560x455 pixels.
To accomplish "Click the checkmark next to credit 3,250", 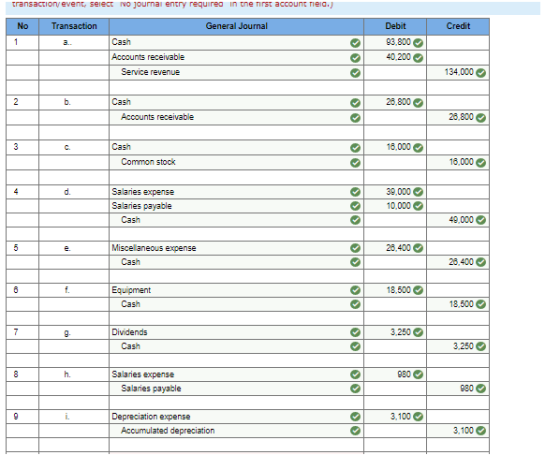I will (481, 346).
